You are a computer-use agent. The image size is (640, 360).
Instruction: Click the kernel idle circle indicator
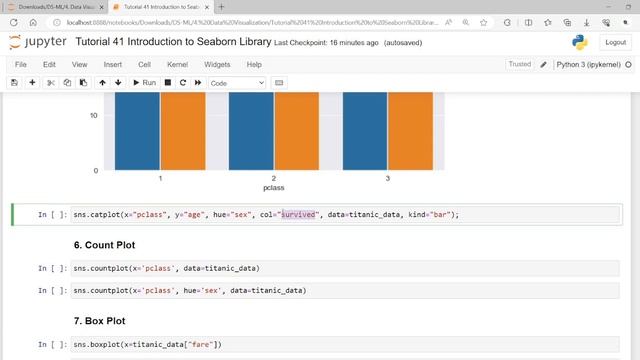coord(628,64)
